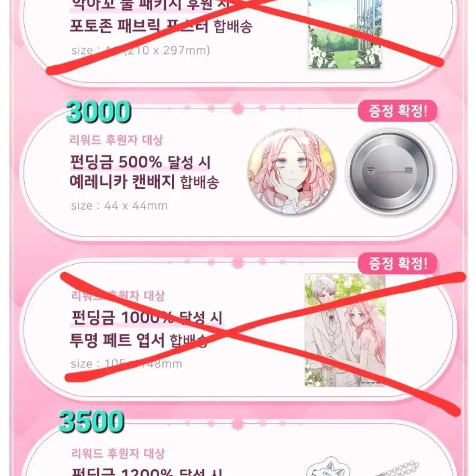Viewport: 476px width, 476px height.
Task: Click the green 3000 price label
Action: (98, 112)
